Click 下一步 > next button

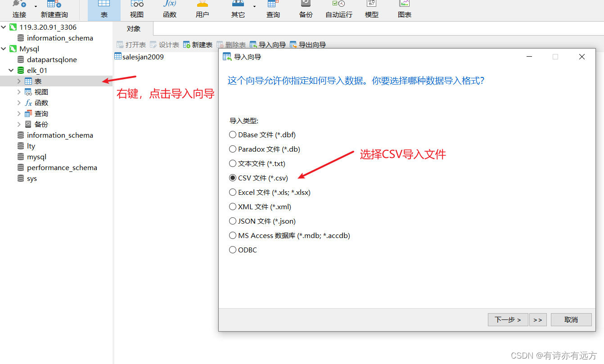(x=508, y=319)
